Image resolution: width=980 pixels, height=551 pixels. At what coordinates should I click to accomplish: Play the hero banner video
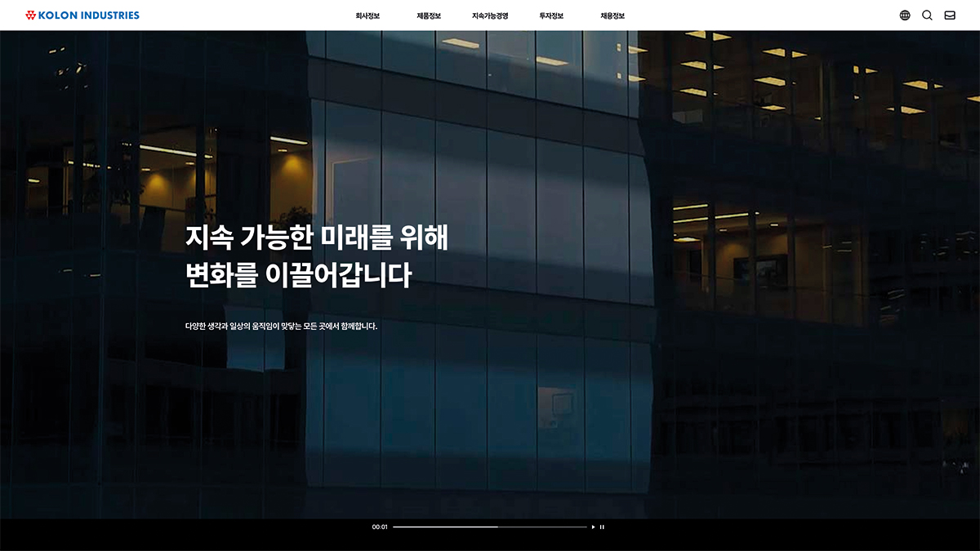594,527
